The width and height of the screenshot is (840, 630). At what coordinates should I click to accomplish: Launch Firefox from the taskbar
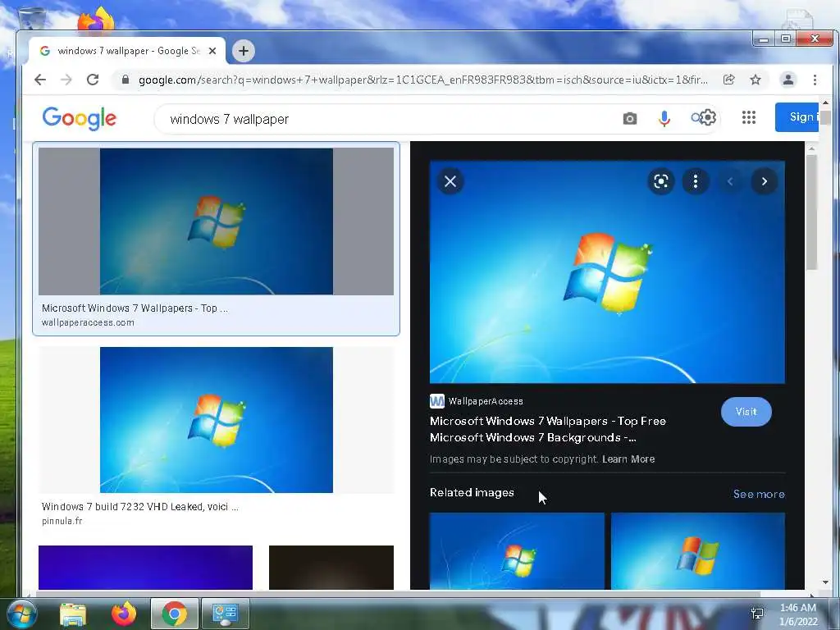(124, 614)
